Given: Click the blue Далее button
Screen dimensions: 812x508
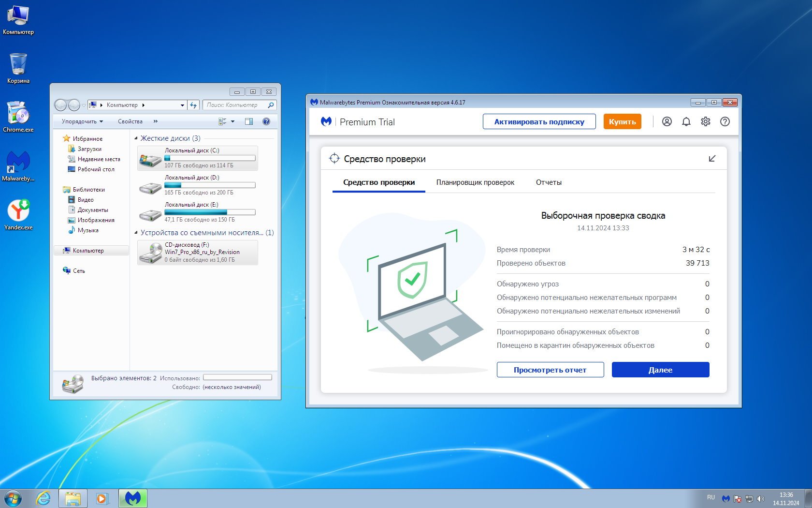Looking at the screenshot, I should click(x=661, y=370).
